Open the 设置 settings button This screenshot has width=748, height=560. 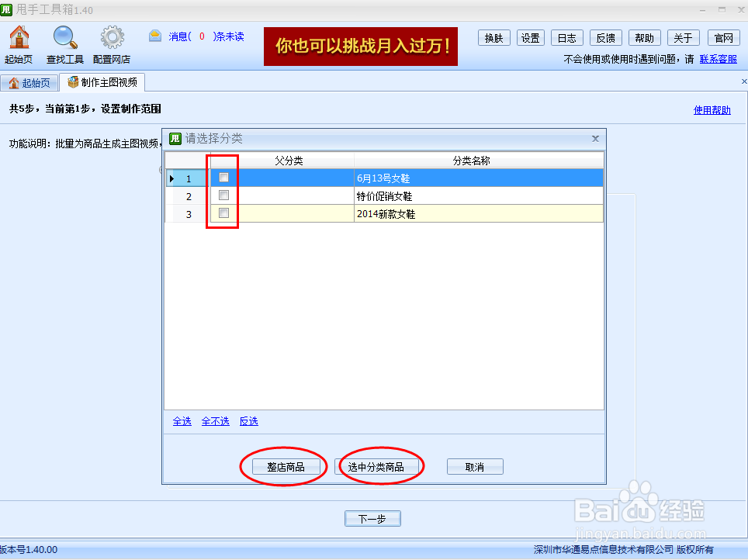tap(530, 37)
